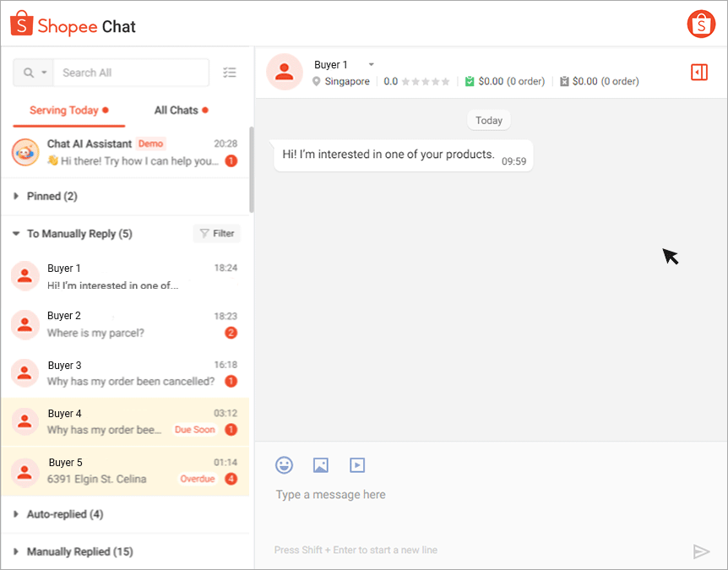Open Buyer 2 chat about parcel
Screen dimensions: 728x570
125,324
